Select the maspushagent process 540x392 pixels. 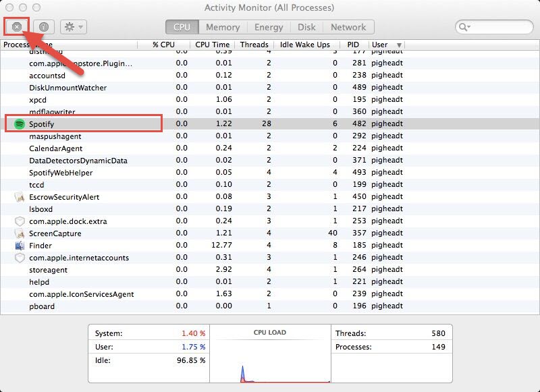click(x=55, y=136)
